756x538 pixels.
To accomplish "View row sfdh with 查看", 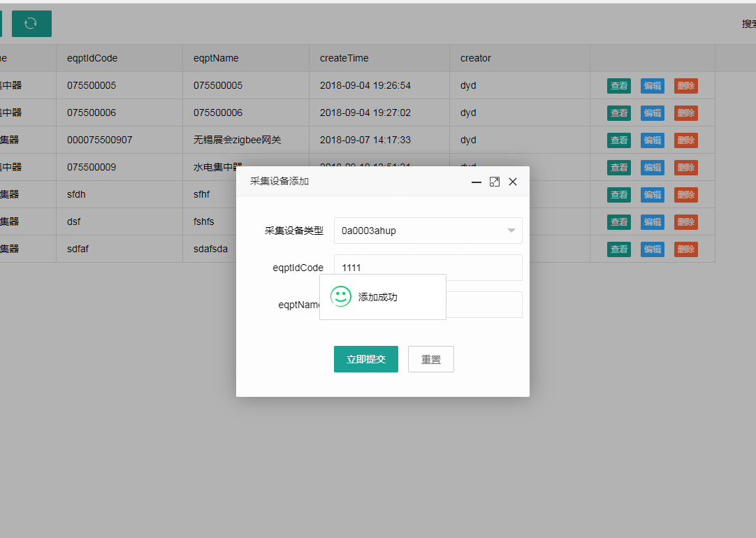I will point(618,195).
